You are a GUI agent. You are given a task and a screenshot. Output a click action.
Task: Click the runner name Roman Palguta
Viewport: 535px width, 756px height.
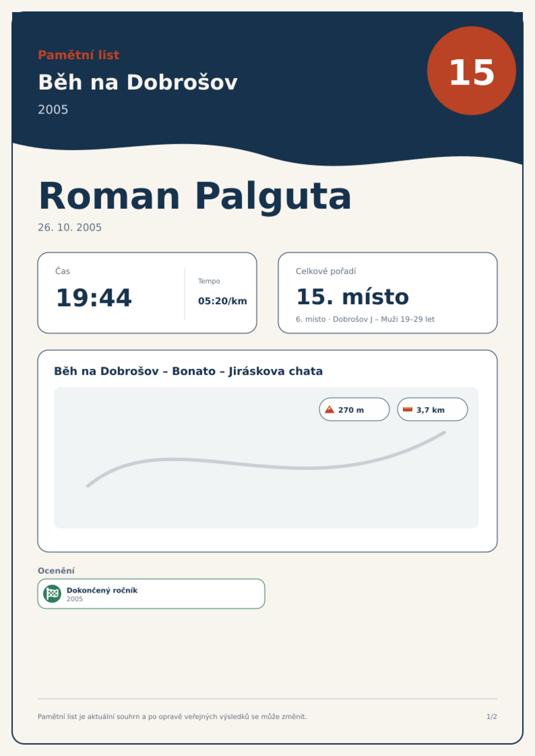pos(195,197)
